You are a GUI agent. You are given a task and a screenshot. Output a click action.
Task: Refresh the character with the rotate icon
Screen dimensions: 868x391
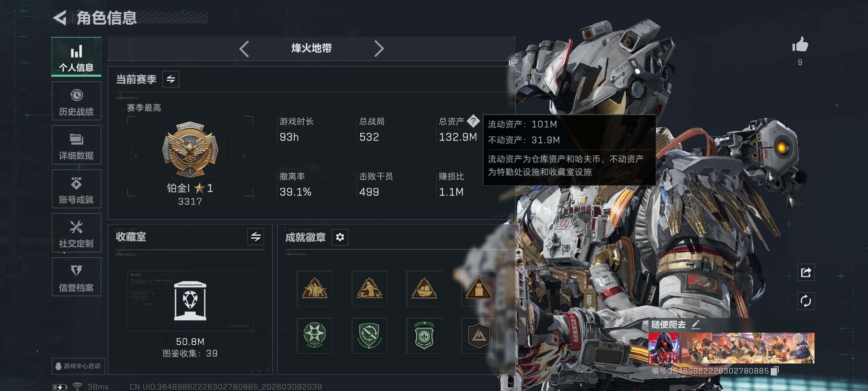click(x=806, y=301)
